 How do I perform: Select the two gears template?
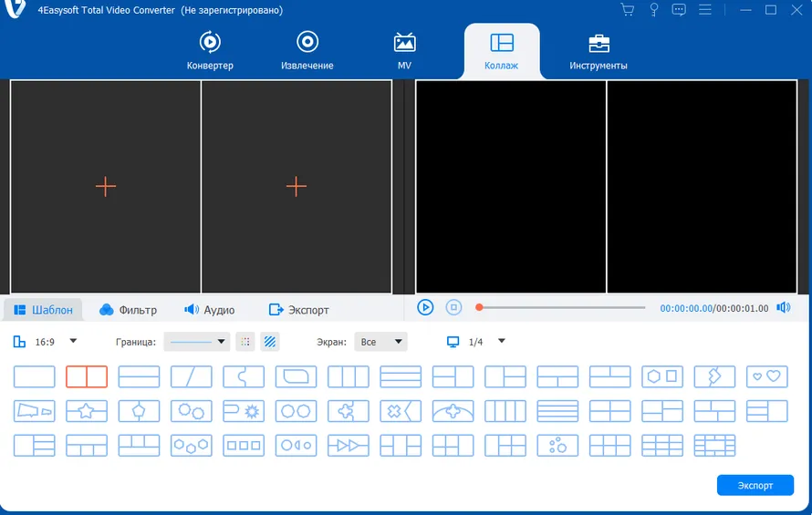tap(191, 411)
